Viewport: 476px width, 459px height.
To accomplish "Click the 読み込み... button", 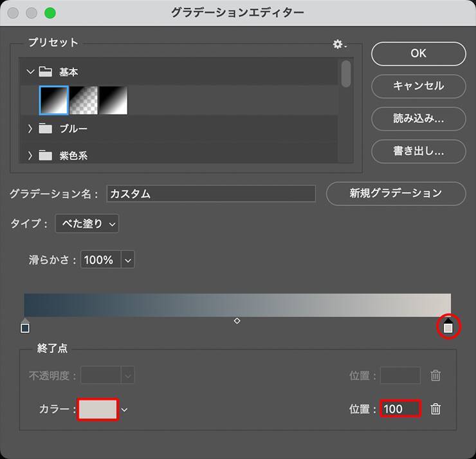I will tap(419, 119).
